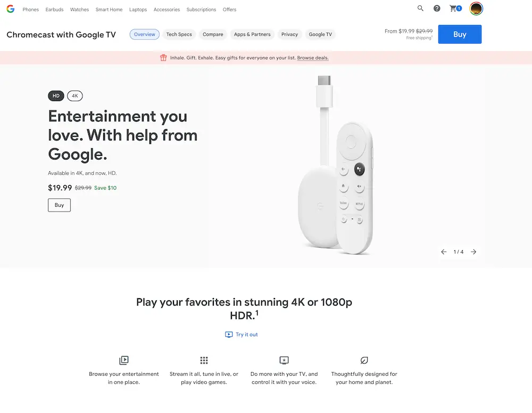Click the outlined Buy button under price
This screenshot has width=532, height=413.
(x=60, y=205)
